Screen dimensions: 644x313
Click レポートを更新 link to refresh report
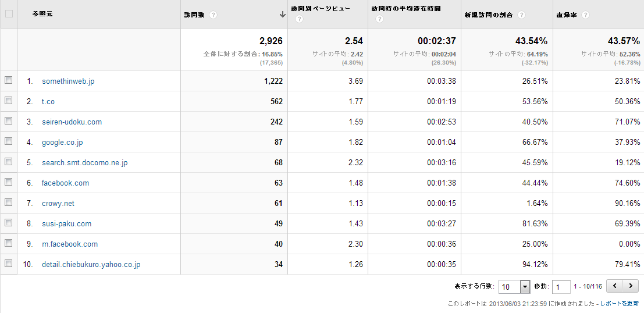click(x=620, y=304)
